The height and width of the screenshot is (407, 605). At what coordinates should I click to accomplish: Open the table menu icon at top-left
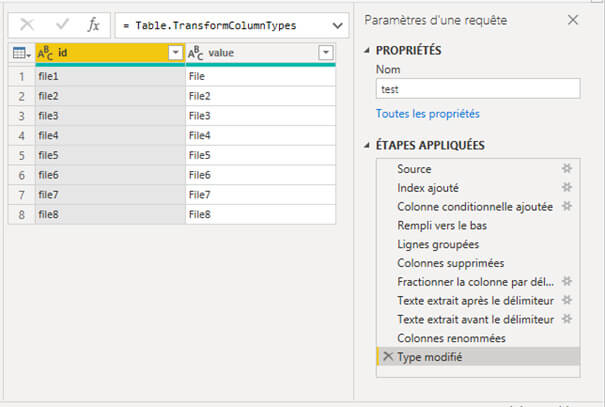click(x=21, y=53)
